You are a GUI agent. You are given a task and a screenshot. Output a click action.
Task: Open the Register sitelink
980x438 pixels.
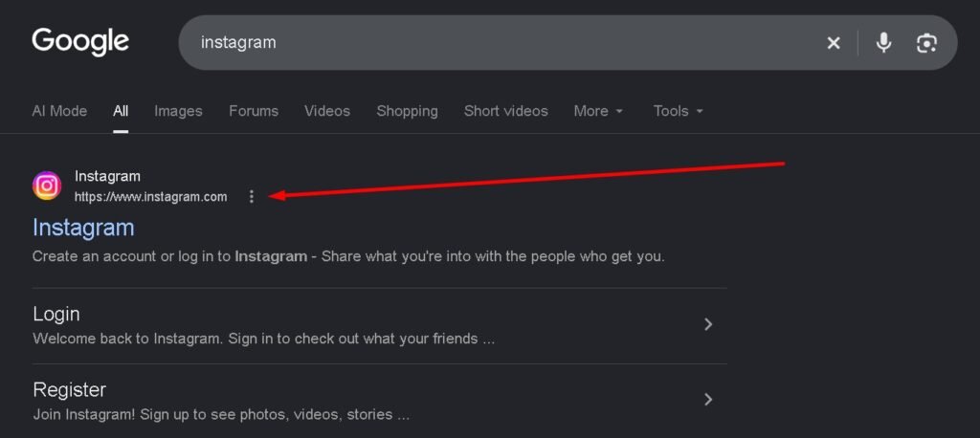[69, 390]
